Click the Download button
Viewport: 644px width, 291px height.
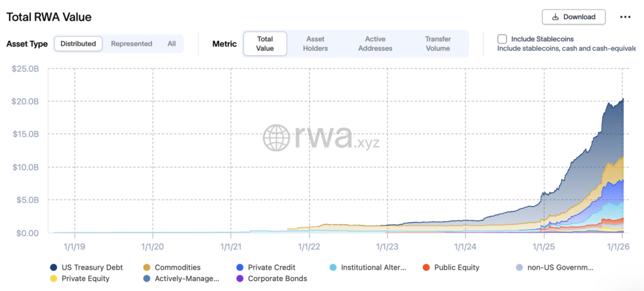pyautogui.click(x=574, y=17)
